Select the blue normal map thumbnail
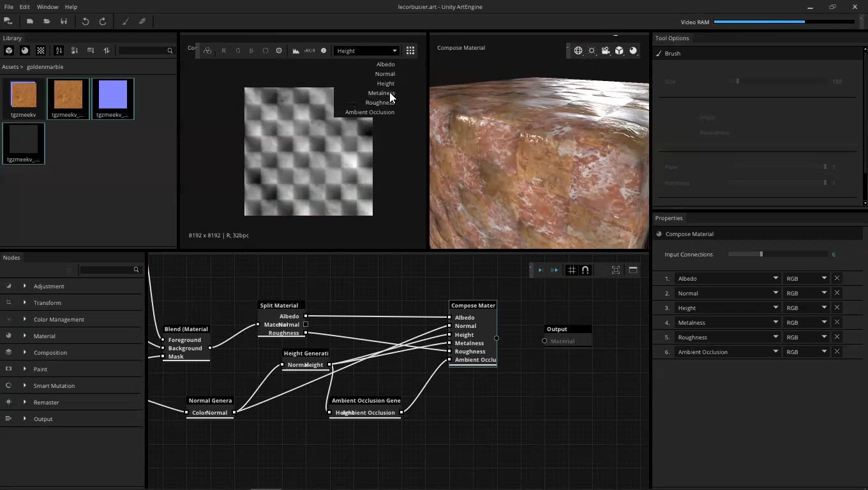 (x=113, y=95)
